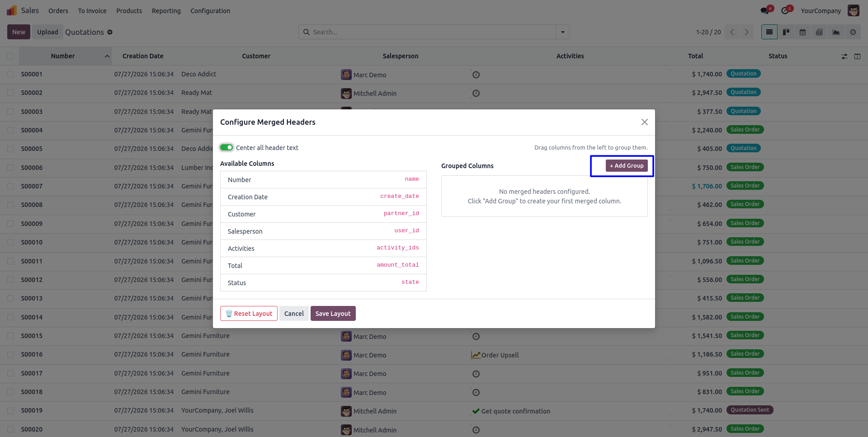This screenshot has height=437, width=868.
Task: Open the Calendar view icon
Action: [803, 32]
